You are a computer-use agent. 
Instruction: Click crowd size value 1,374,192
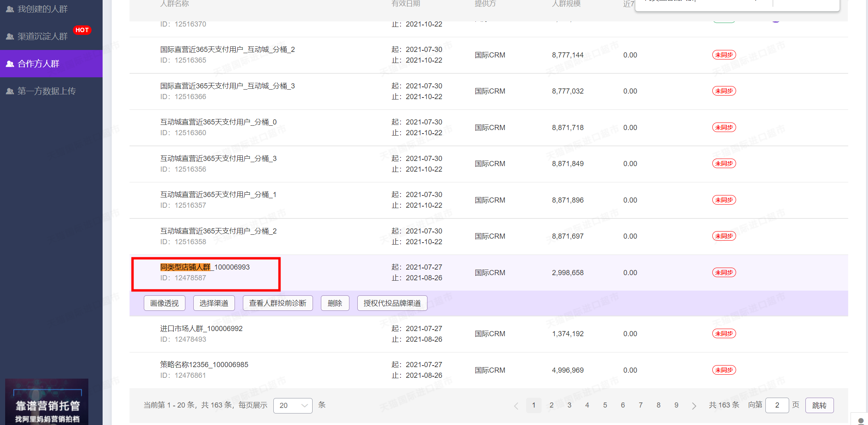[568, 334]
